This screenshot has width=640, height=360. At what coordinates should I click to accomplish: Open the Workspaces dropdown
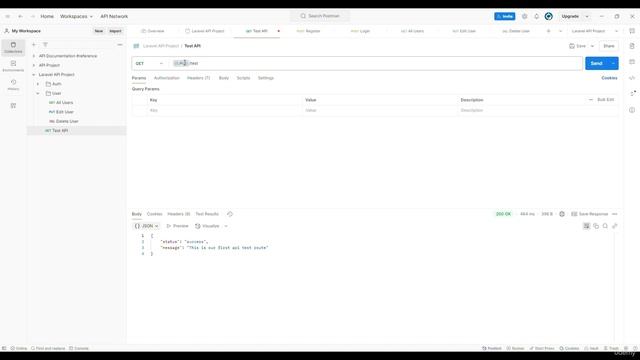tap(76, 16)
